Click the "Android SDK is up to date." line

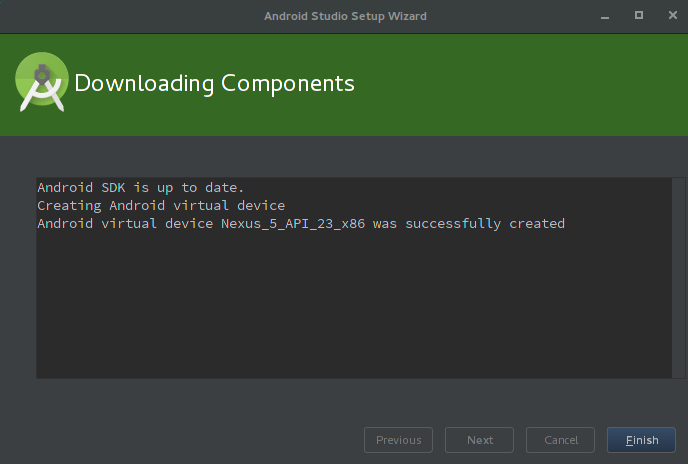click(140, 188)
